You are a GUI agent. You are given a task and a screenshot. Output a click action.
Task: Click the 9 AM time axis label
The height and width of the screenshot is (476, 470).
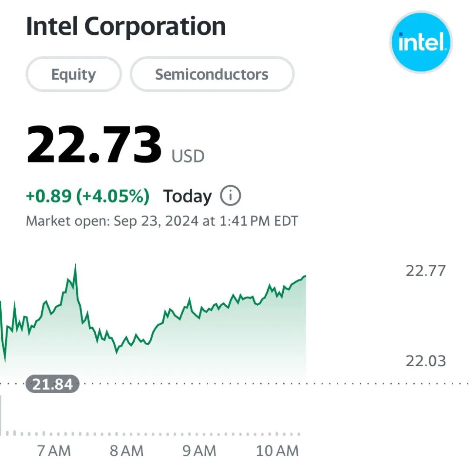pyautogui.click(x=199, y=451)
